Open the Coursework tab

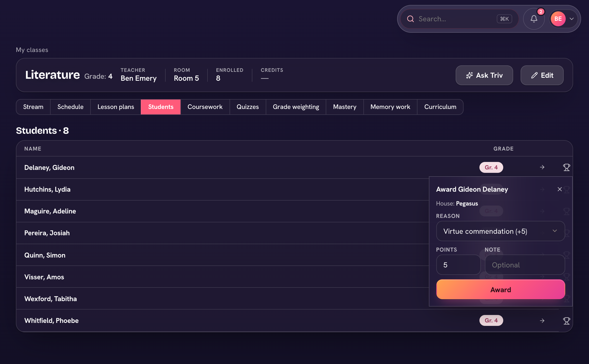coord(205,107)
